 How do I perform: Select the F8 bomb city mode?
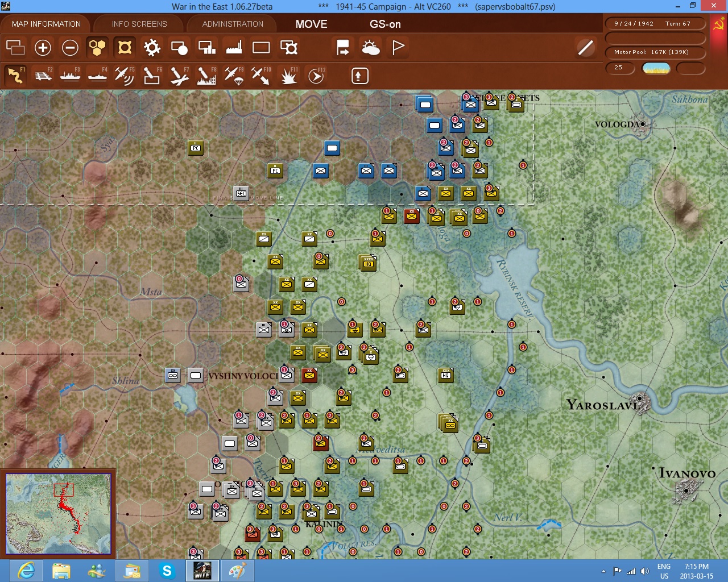point(206,76)
